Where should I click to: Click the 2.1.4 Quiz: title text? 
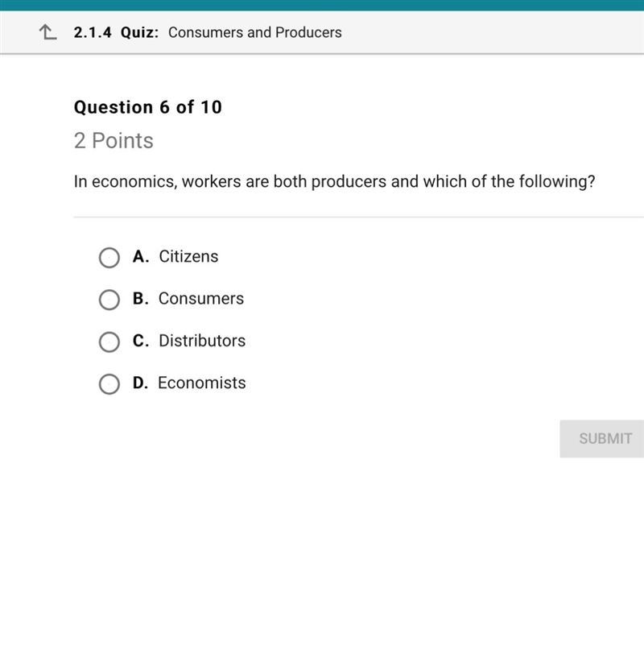coord(116,32)
